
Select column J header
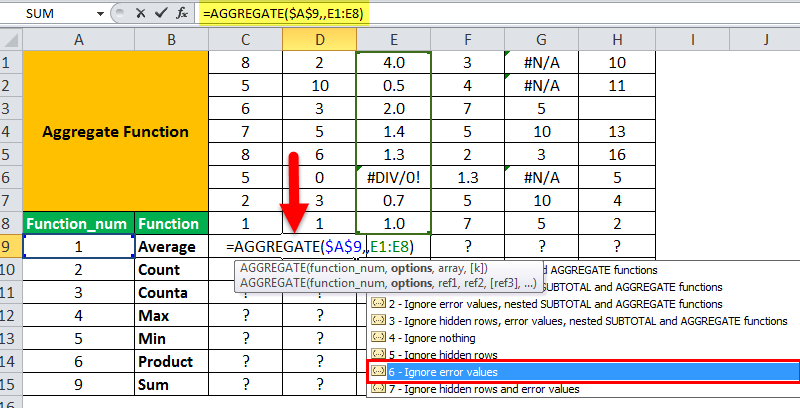tap(765, 39)
